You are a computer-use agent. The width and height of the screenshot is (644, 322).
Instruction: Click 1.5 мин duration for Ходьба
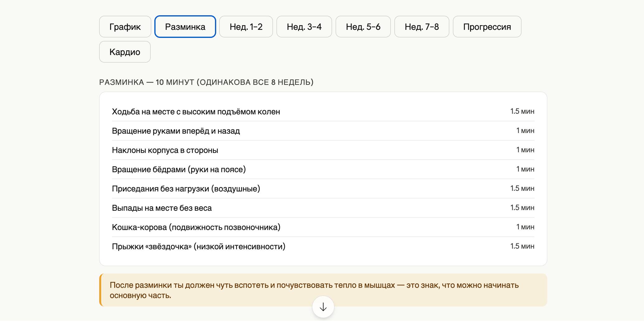[522, 111]
